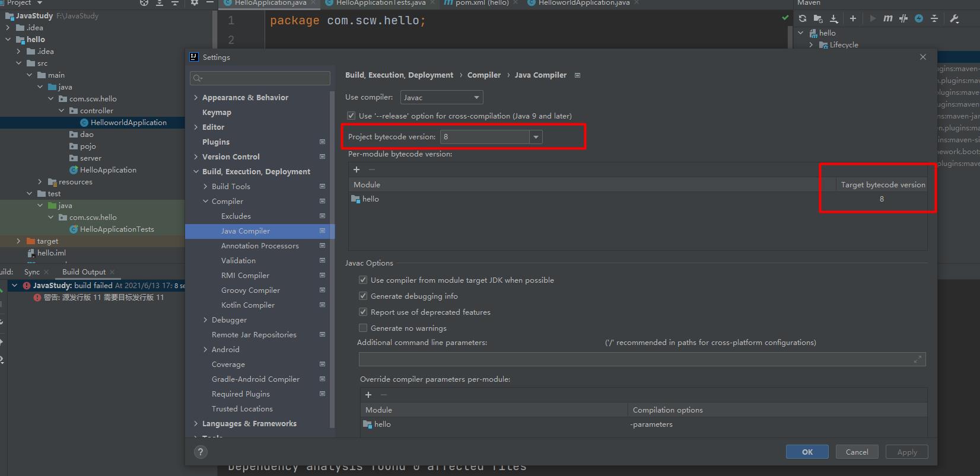Select the Build Output tab
980x476 pixels.
[84, 272]
